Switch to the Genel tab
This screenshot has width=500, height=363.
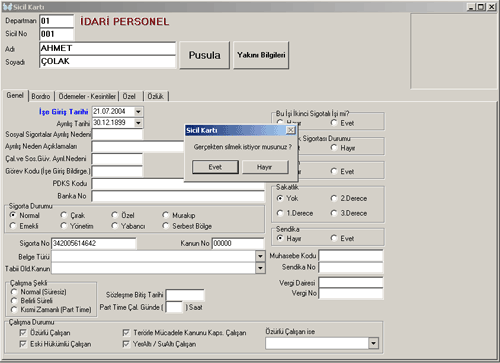pyautogui.click(x=15, y=96)
